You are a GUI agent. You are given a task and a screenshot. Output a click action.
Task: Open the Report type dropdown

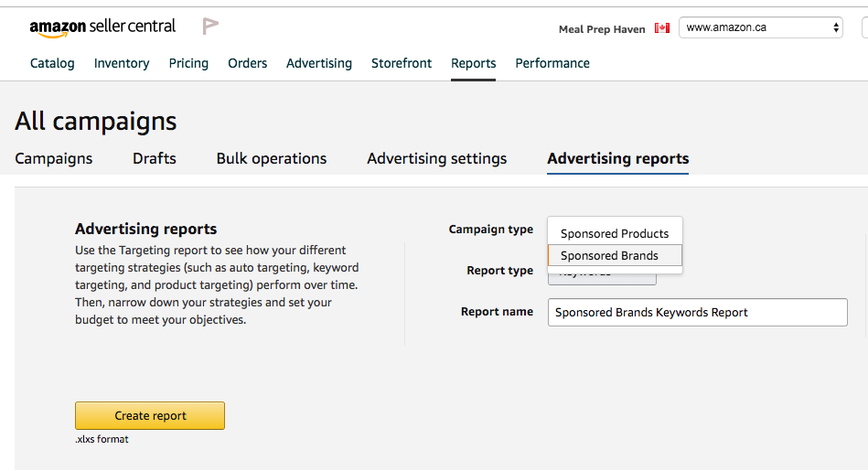click(x=602, y=278)
